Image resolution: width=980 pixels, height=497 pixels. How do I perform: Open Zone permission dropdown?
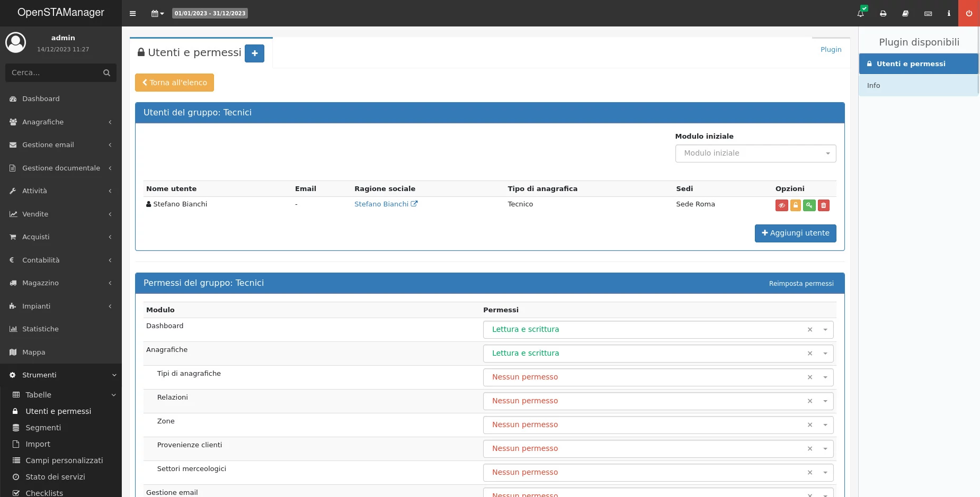[658, 425]
